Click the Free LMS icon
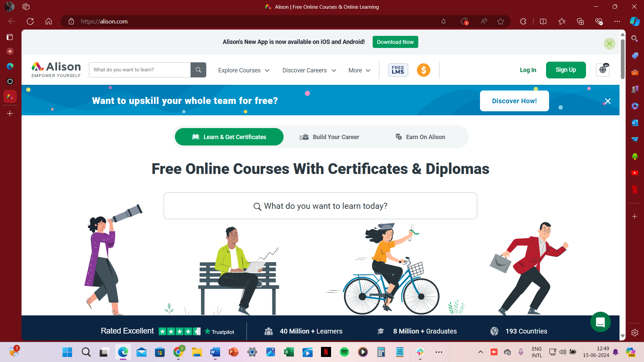The height and width of the screenshot is (362, 644). 397,70
